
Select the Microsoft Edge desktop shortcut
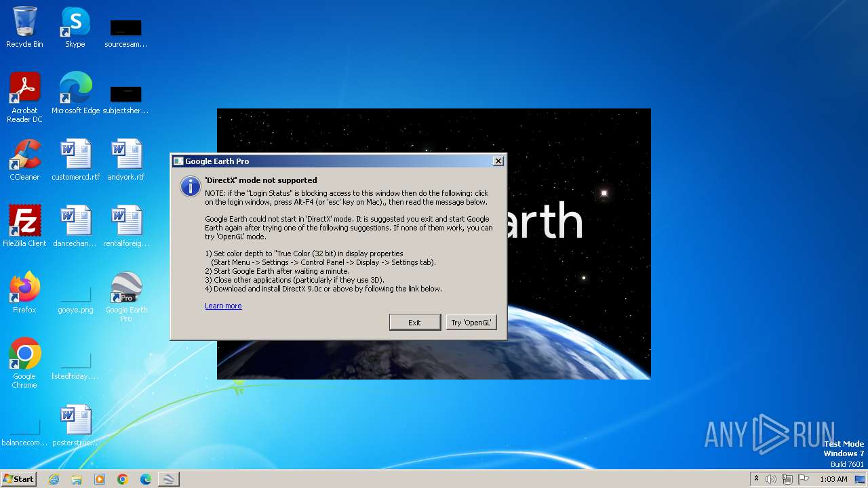coord(75,94)
